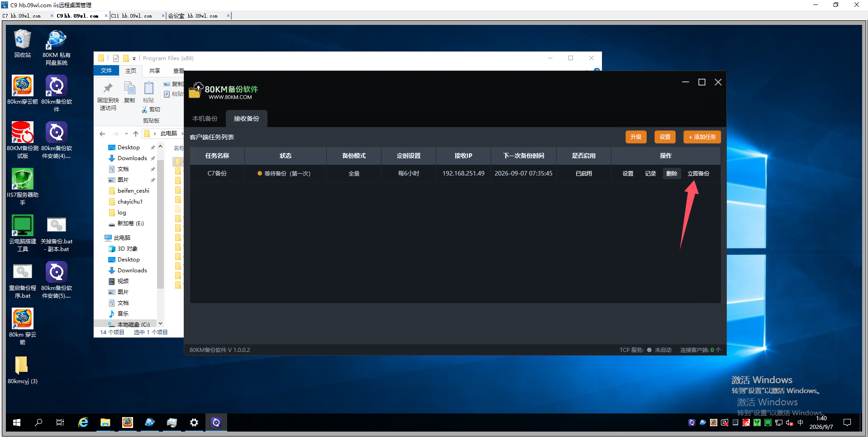This screenshot has height=437, width=868.
Task: Open the recent locations dropdown in Explorer
Action: tap(126, 133)
